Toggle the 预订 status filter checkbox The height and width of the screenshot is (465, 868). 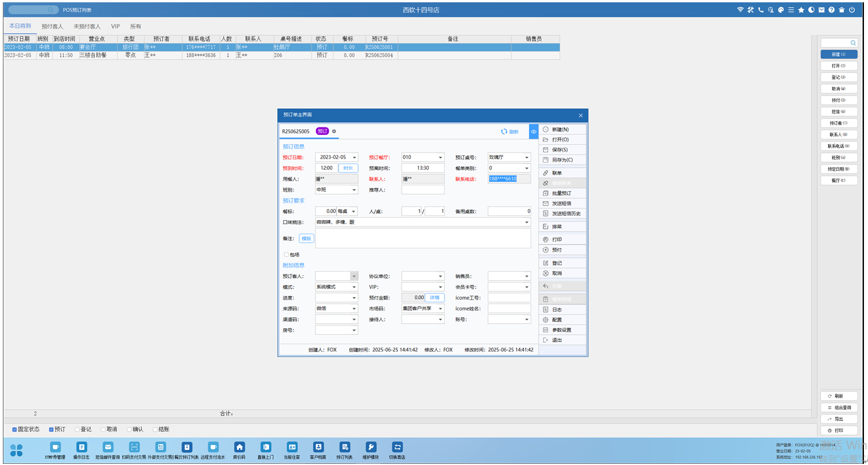pyautogui.click(x=52, y=430)
